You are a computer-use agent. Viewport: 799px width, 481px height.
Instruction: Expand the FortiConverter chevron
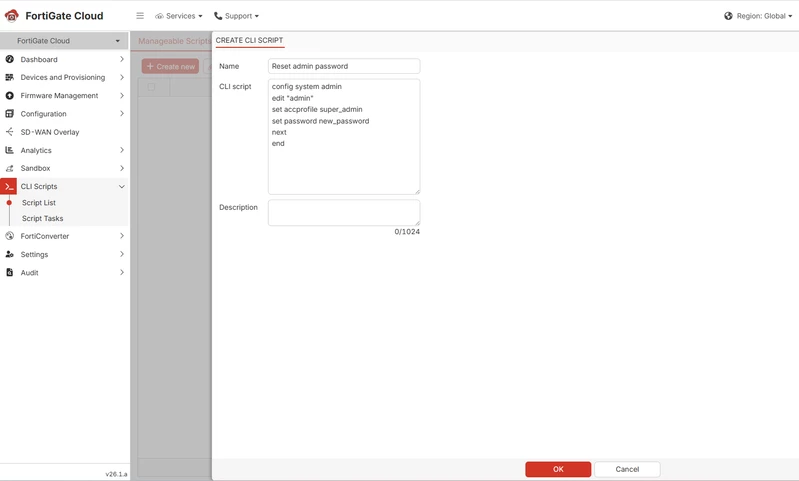[x=122, y=236]
